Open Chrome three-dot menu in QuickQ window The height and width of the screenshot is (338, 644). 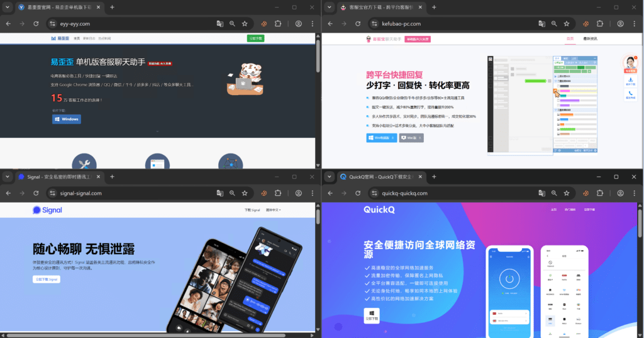tap(635, 193)
